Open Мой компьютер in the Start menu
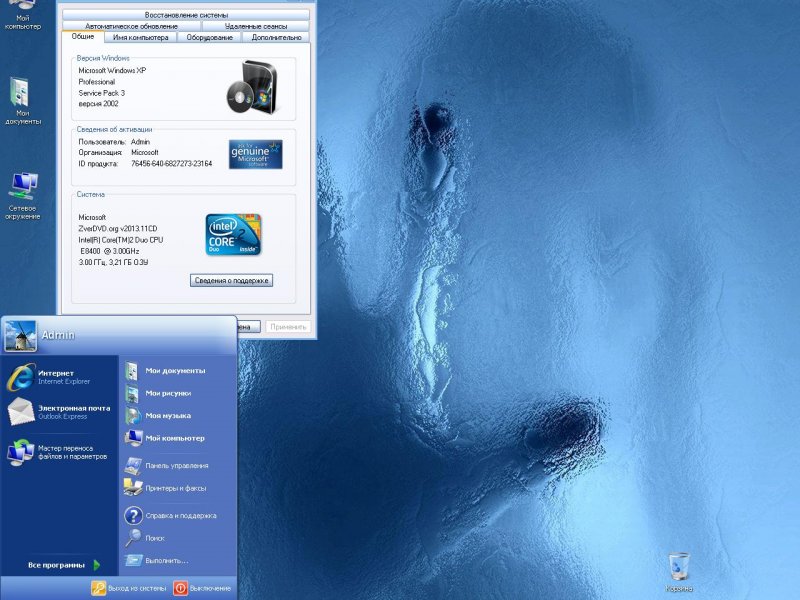 [x=165, y=438]
